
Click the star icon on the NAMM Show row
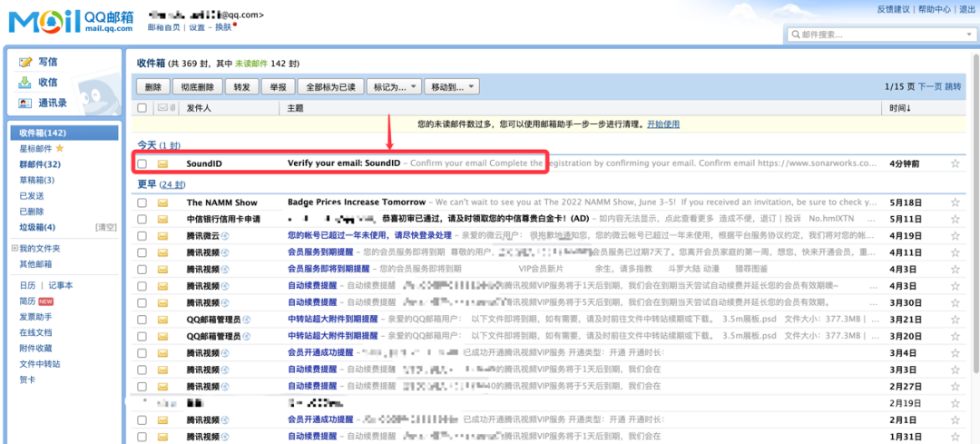[955, 202]
